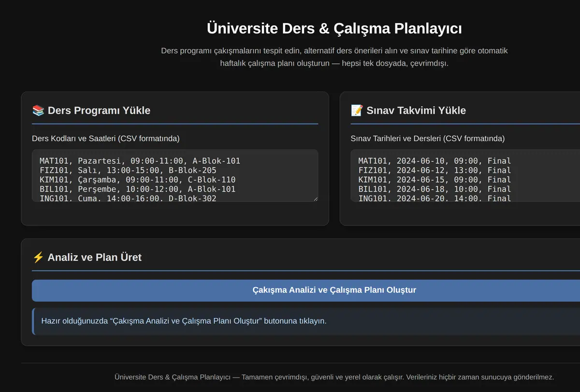
Task: Click the exam line 'MAT101, 2024-06-10, 09:00, Final'
Action: (435, 161)
